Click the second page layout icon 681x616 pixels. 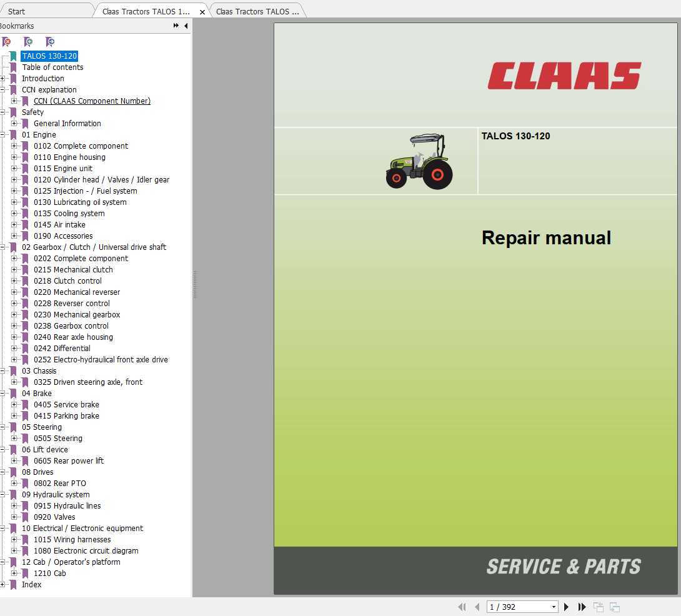pyautogui.click(x=615, y=607)
